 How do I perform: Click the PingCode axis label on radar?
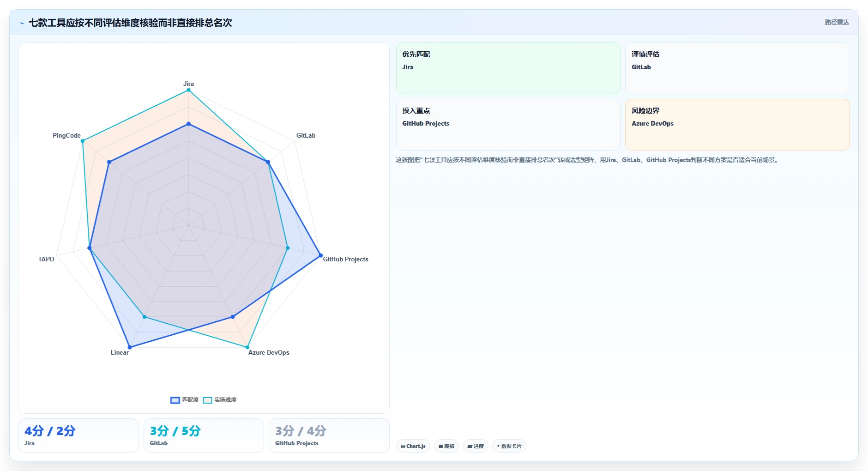pyautogui.click(x=66, y=135)
